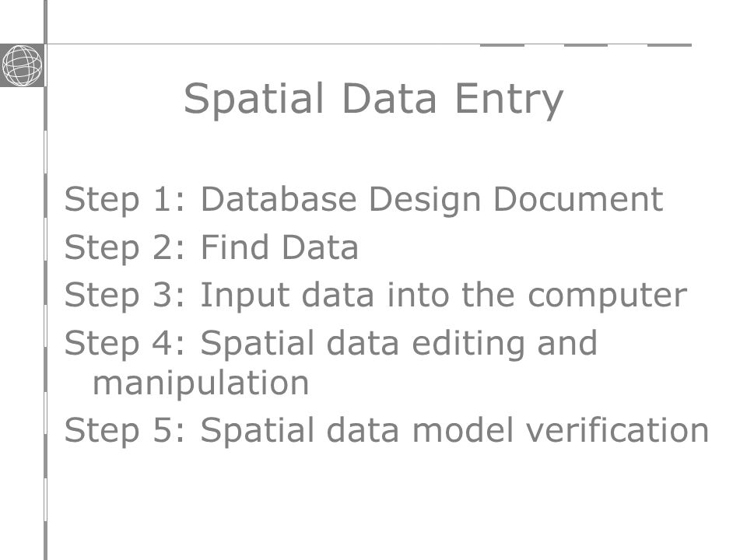Click the globe logo icon

tap(22, 65)
